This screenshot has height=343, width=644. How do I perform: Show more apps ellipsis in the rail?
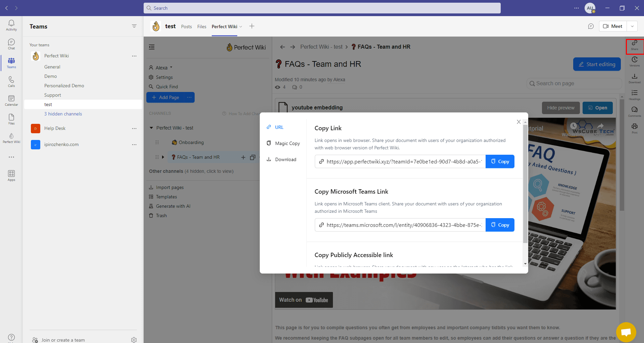click(11, 157)
